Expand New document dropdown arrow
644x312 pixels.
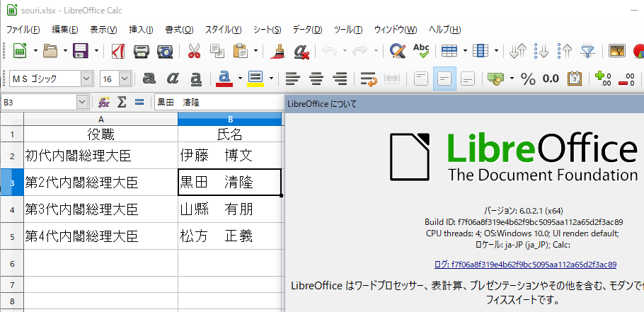click(x=35, y=51)
